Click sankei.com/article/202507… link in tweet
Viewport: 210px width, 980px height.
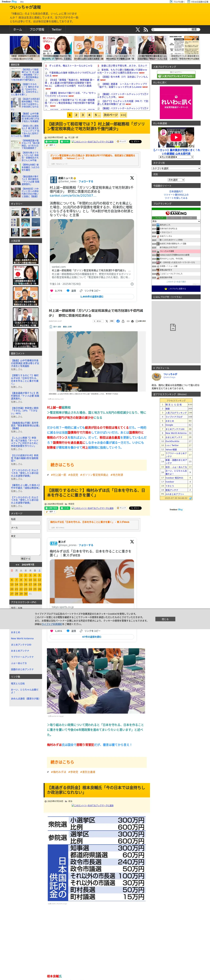(x=73, y=195)
